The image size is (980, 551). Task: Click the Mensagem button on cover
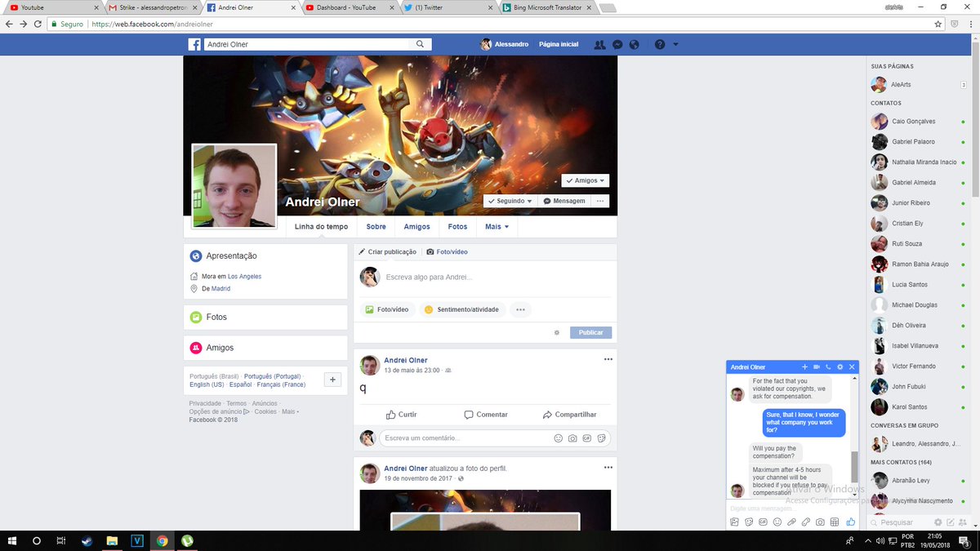click(x=564, y=201)
